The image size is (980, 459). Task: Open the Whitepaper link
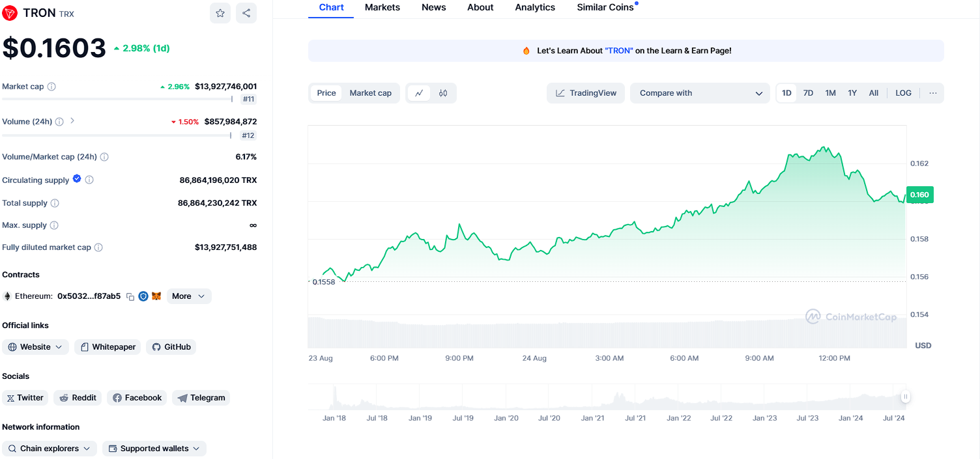click(108, 347)
